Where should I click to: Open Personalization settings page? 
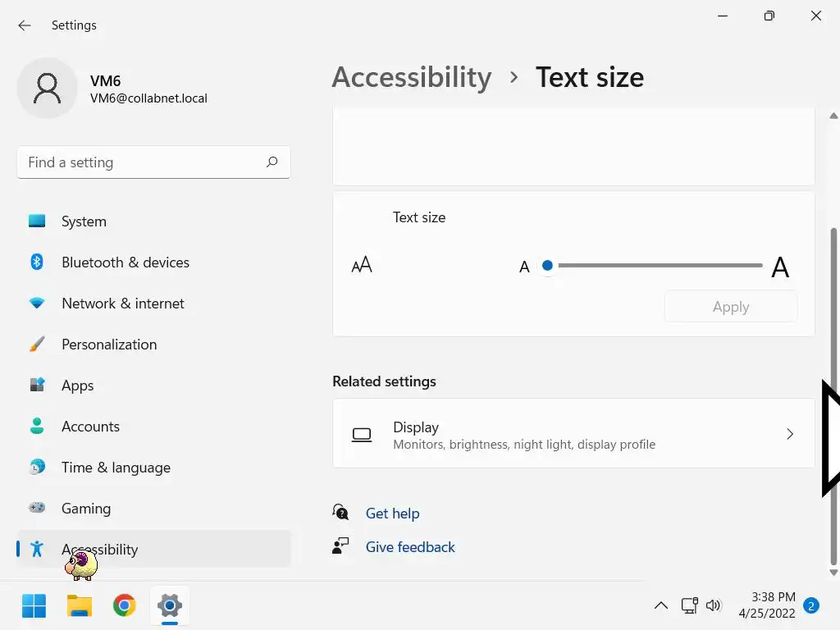108,345
